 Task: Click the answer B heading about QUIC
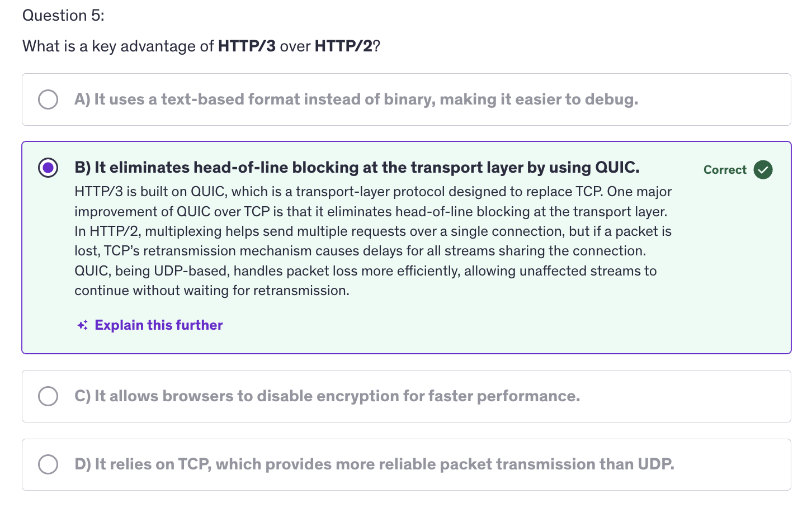pyautogui.click(x=357, y=168)
